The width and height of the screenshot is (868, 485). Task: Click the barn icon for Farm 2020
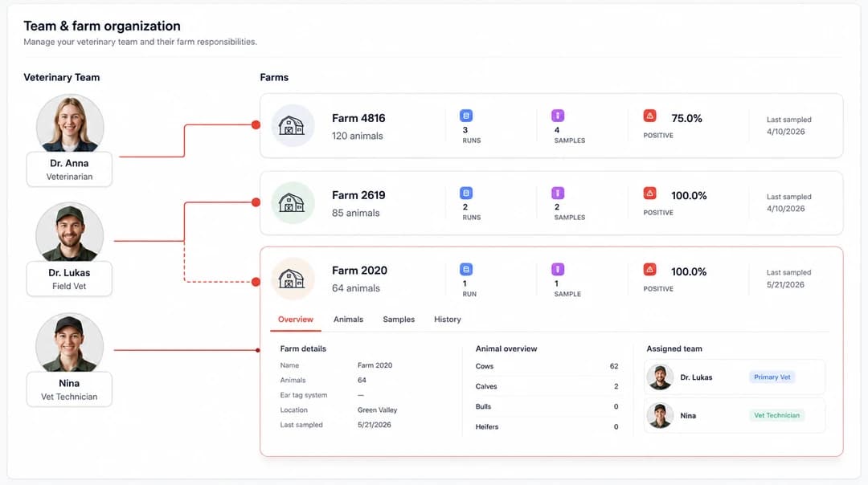(293, 279)
